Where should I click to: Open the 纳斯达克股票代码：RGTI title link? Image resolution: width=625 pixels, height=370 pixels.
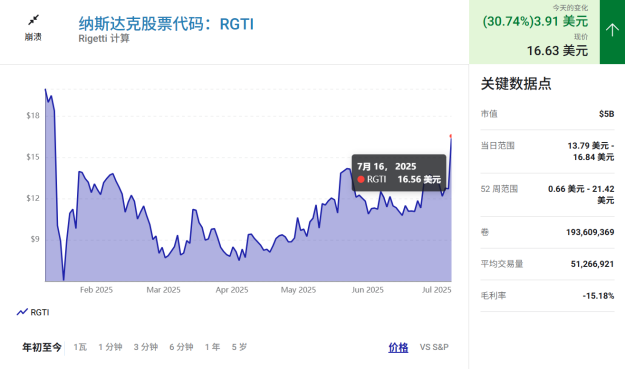point(166,24)
